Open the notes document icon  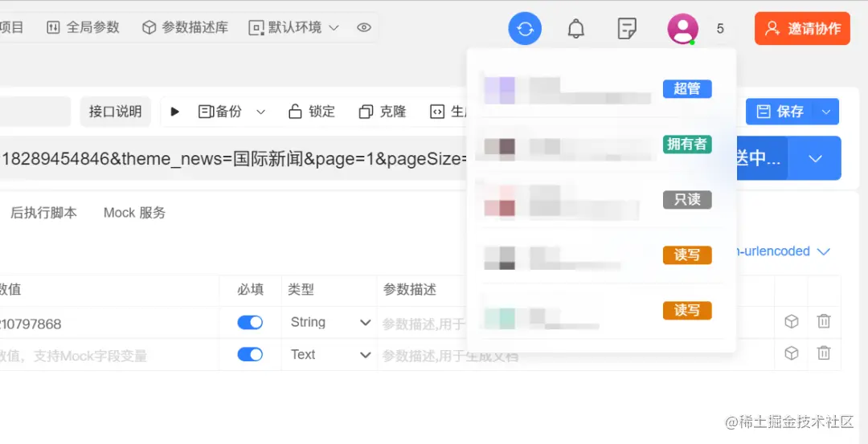(x=627, y=28)
